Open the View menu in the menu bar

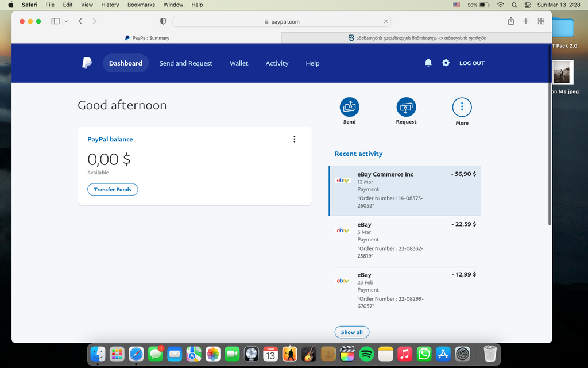(x=87, y=5)
